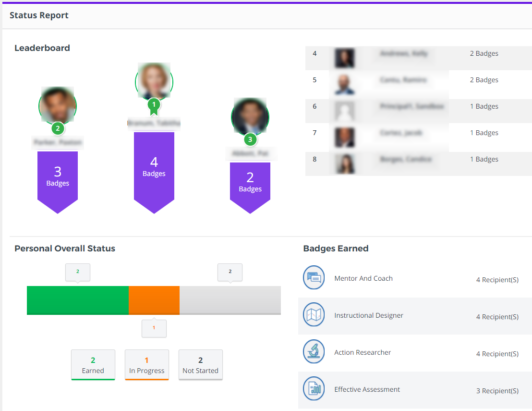
Task: Click the rank 8 leaderboard row photo
Action: click(344, 163)
